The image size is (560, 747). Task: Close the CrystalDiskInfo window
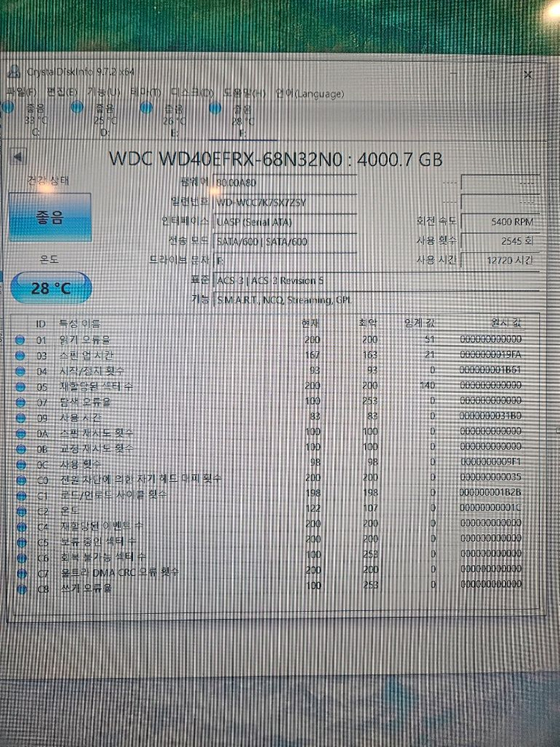click(528, 75)
